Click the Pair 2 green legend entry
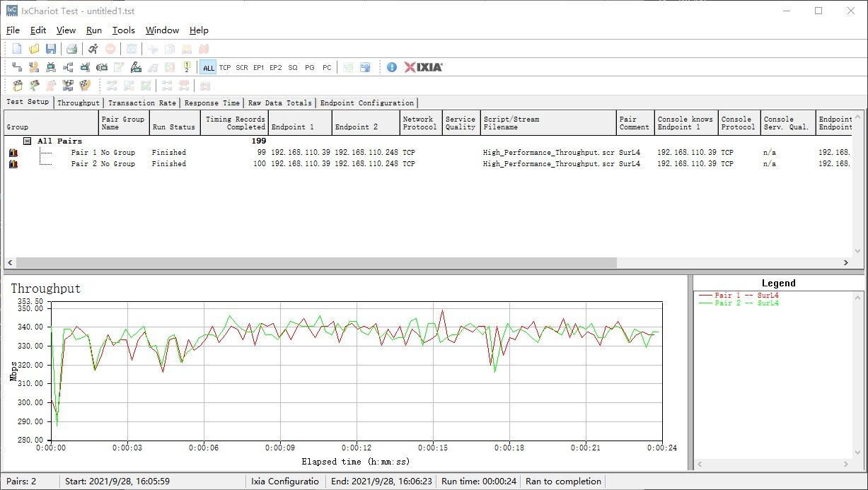 tap(739, 303)
